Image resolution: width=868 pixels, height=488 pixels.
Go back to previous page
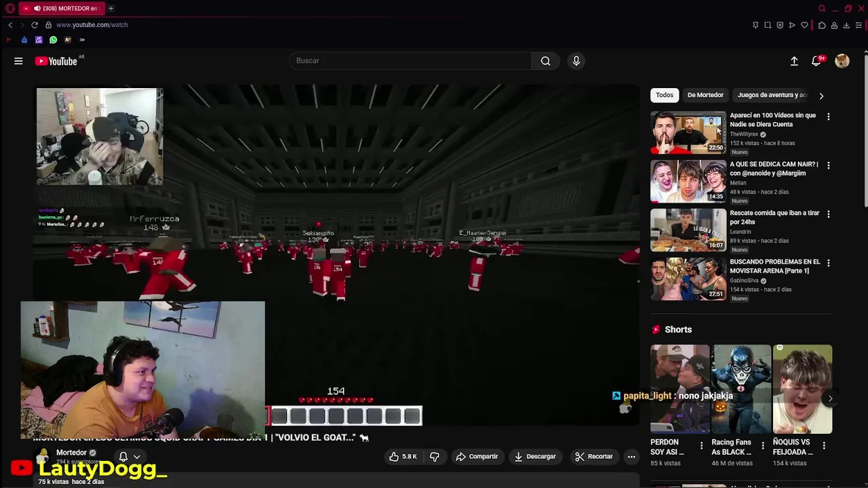click(x=10, y=25)
